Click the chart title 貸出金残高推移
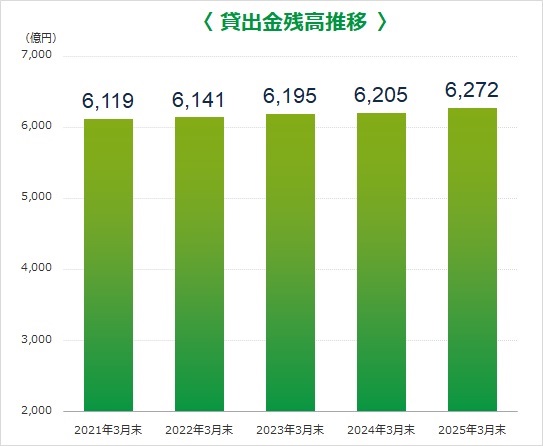Screen dimensions: 543x446 294,21
